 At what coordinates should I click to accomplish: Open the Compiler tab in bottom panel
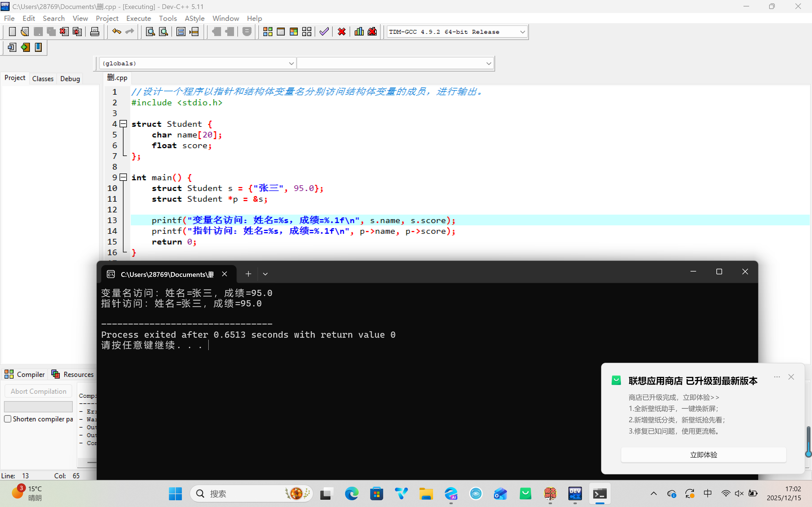[25, 374]
